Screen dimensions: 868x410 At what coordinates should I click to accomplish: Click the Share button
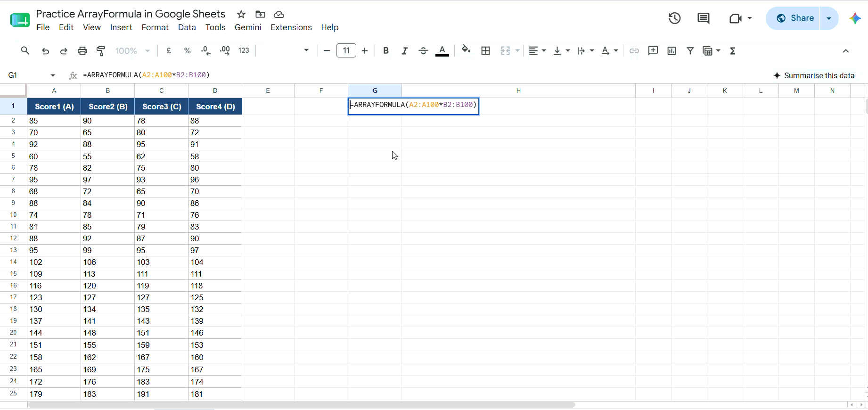point(795,18)
